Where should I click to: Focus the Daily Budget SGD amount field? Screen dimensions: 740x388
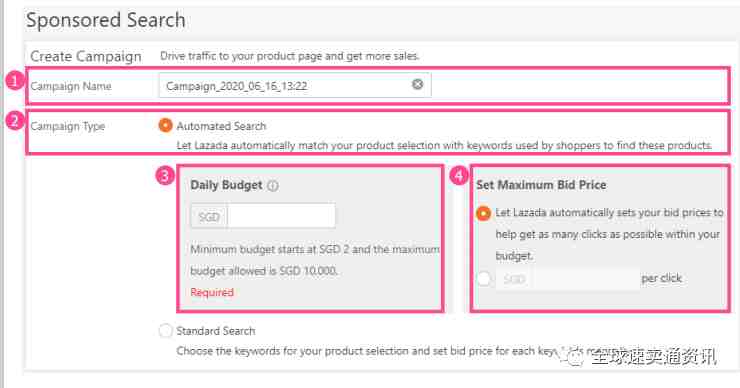281,216
